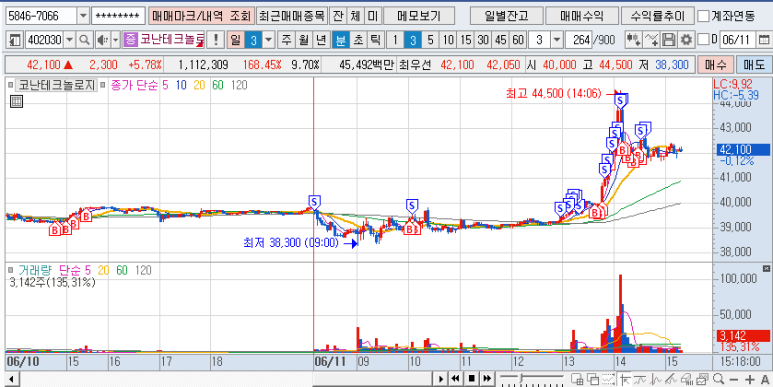The height and width of the screenshot is (387, 773).
Task: Click the bar count field showing 264
Action: tap(578, 40)
